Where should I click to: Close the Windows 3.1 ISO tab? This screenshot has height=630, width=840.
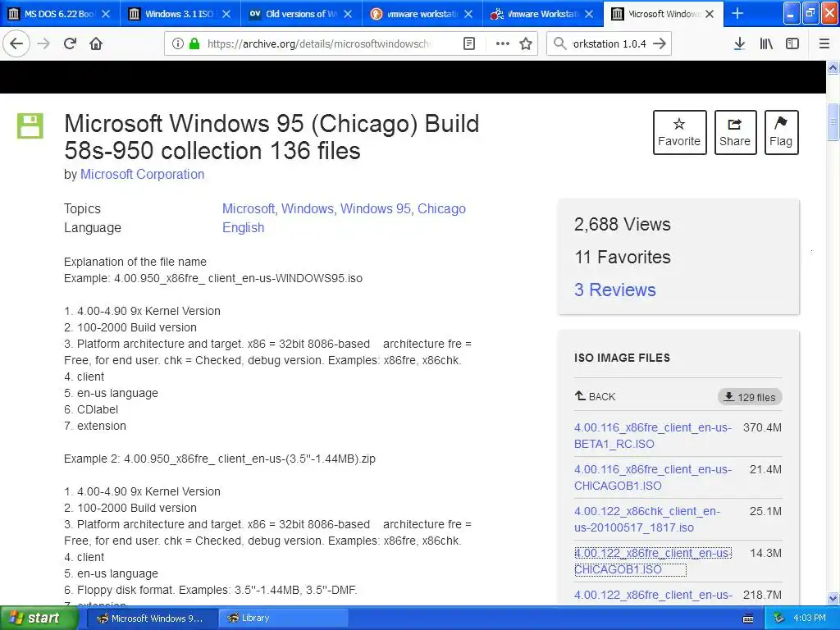226,14
